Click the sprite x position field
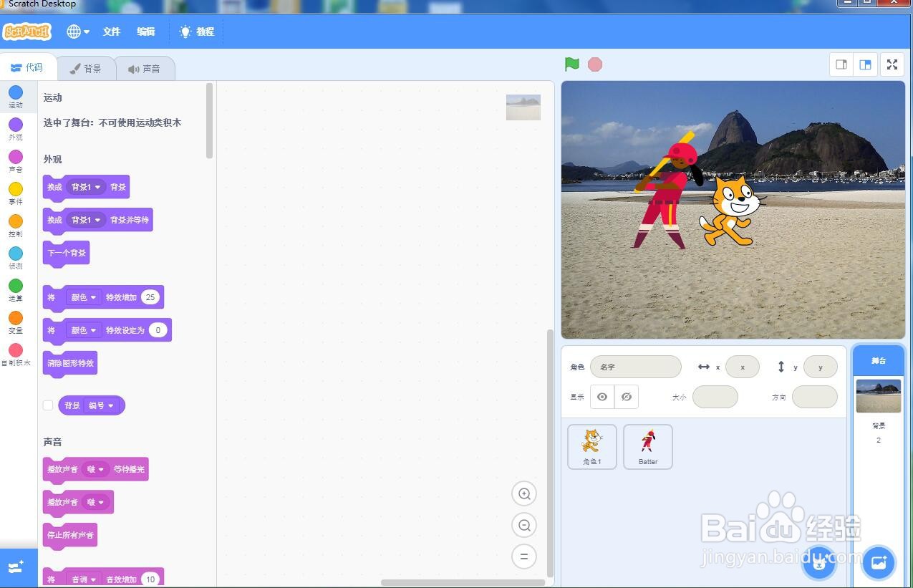913x588 pixels. (x=743, y=367)
